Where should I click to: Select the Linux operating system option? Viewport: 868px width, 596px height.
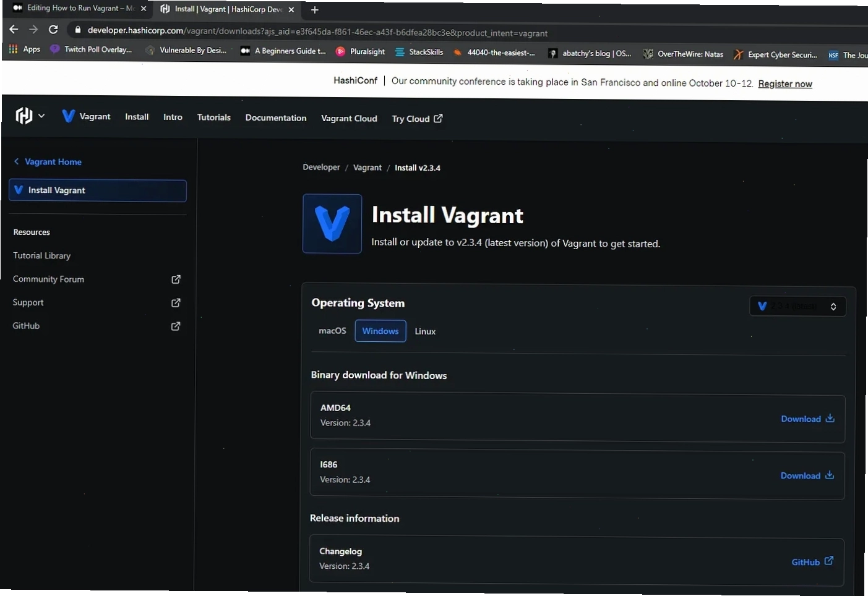425,331
